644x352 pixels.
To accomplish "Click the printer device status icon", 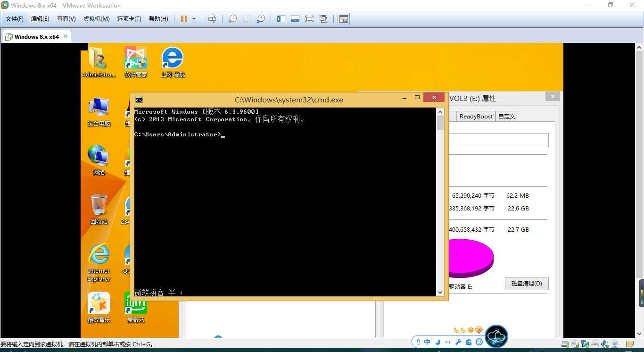I will pos(595,344).
